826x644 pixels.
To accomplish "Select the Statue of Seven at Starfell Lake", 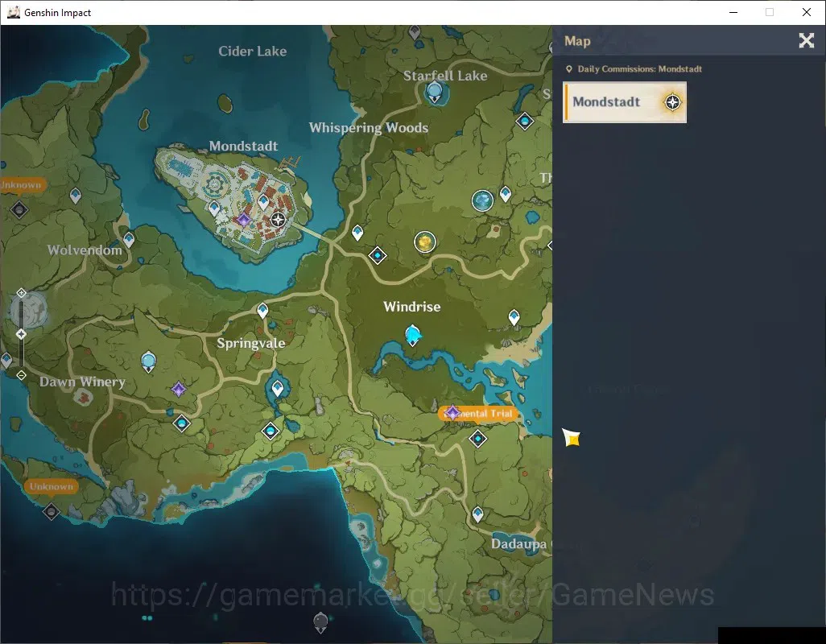I will (434, 92).
